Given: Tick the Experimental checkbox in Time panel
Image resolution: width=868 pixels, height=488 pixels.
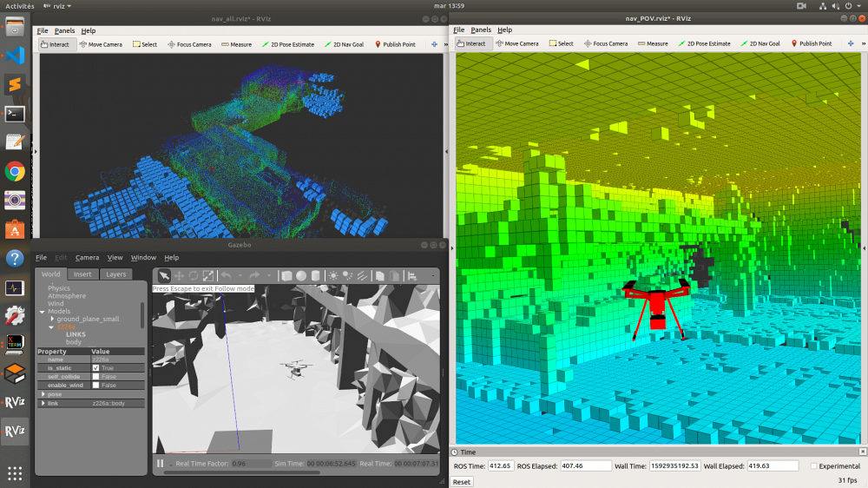Looking at the screenshot, I should pos(812,466).
